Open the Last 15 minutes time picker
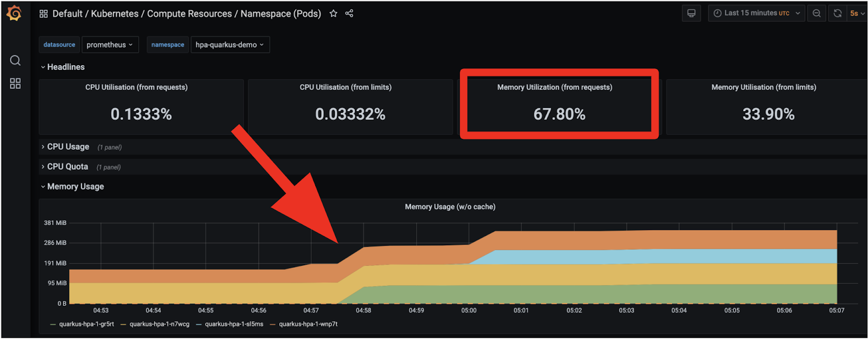This screenshot has width=868, height=339. (756, 14)
